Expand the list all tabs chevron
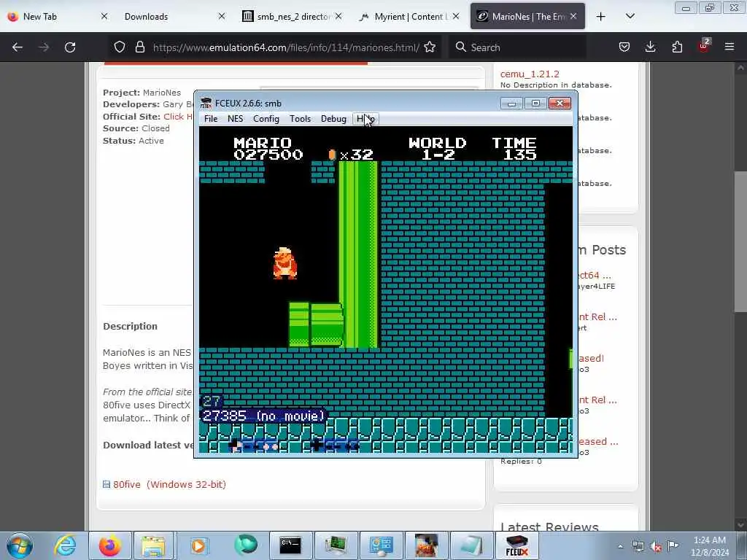The width and height of the screenshot is (747, 560). tap(630, 17)
